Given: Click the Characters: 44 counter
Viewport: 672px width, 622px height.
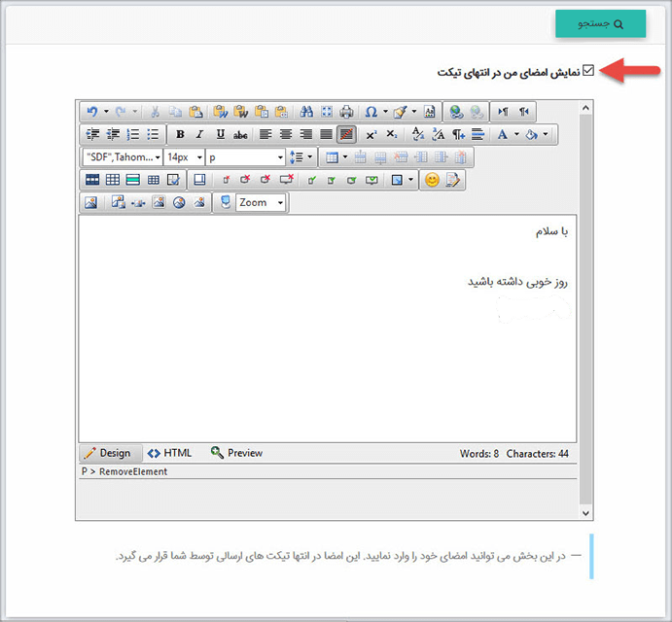Looking at the screenshot, I should click(x=538, y=453).
